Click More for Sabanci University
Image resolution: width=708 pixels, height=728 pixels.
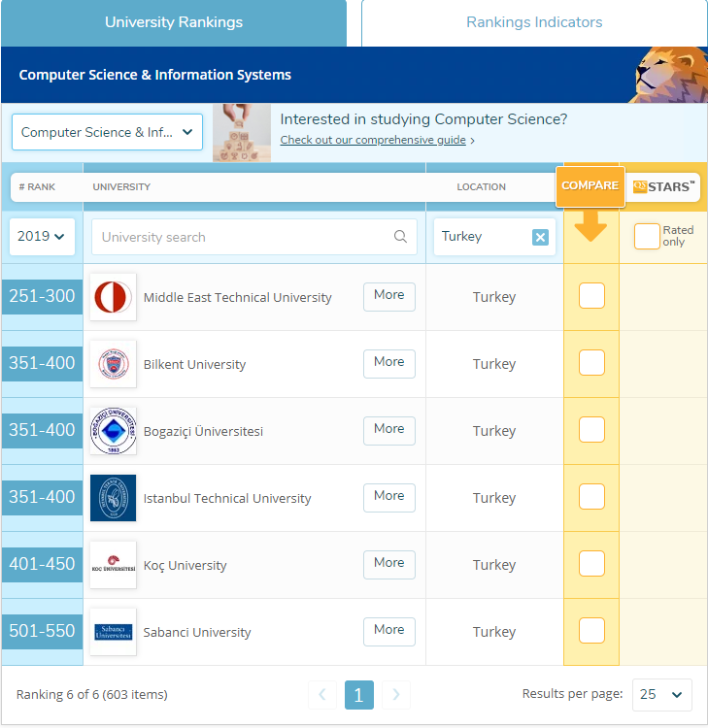point(389,632)
